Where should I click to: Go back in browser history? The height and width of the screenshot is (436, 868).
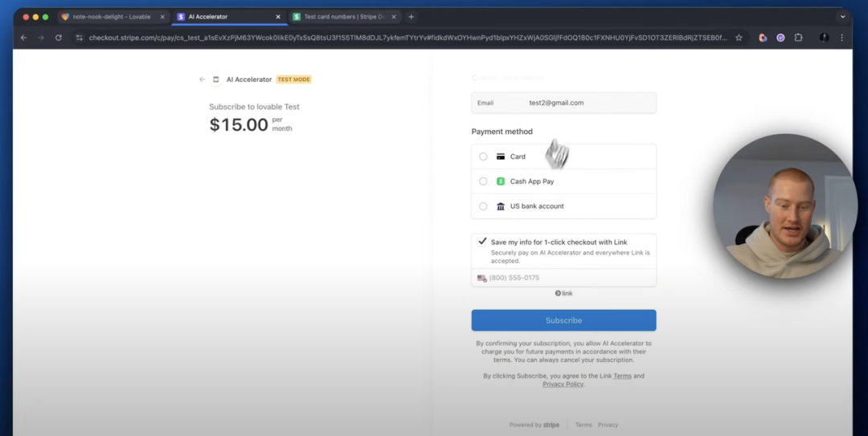click(23, 38)
